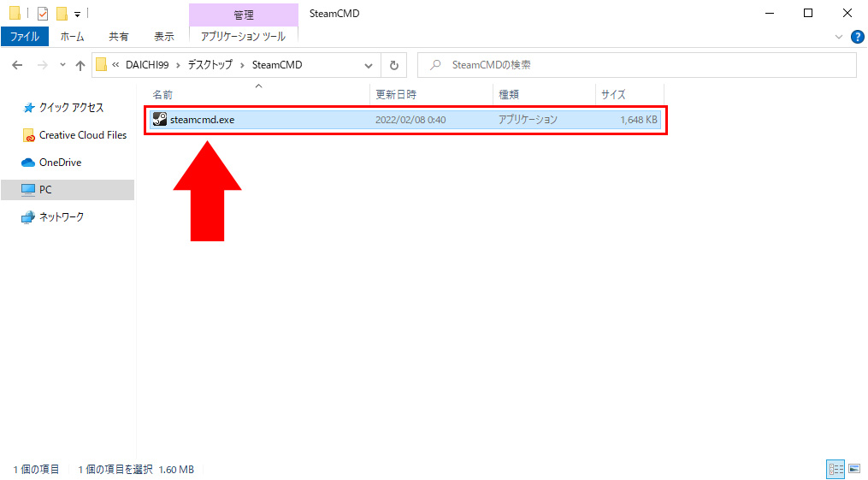Image resolution: width=868 pixels, height=480 pixels.
Task: Click the Steam icon of steamcmd.exe
Action: tap(160, 119)
